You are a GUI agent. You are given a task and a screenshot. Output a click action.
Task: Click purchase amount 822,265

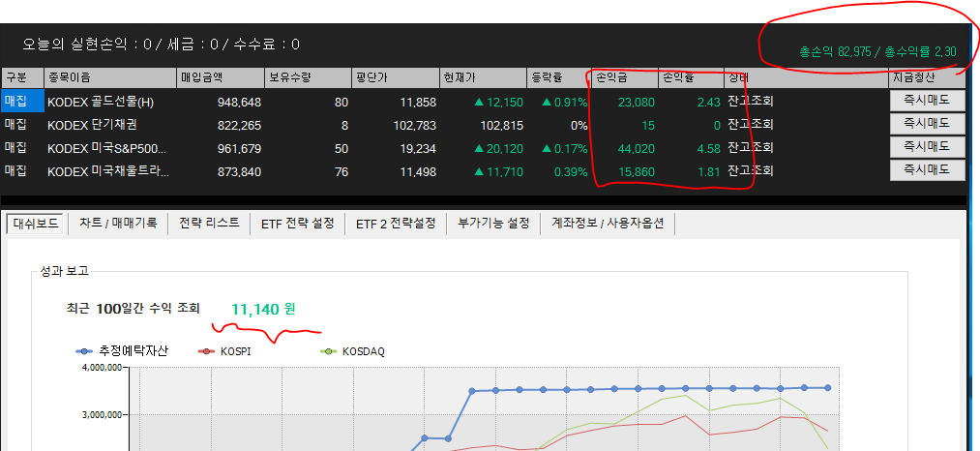click(x=239, y=125)
